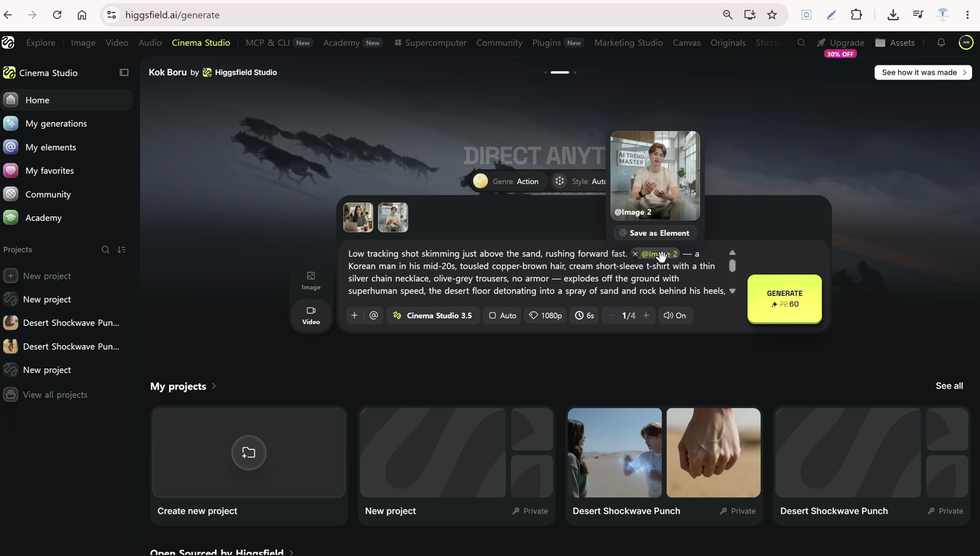Image resolution: width=980 pixels, height=556 pixels.
Task: Click the @ mention element icon
Action: (x=374, y=315)
